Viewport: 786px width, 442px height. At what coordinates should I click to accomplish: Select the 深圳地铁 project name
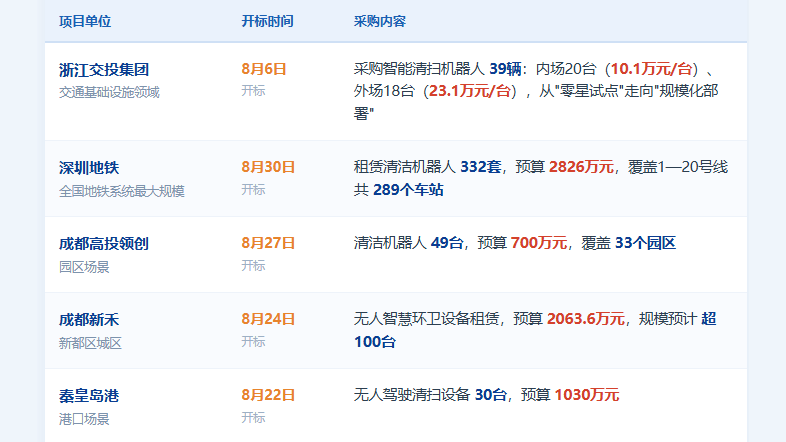(x=89, y=168)
